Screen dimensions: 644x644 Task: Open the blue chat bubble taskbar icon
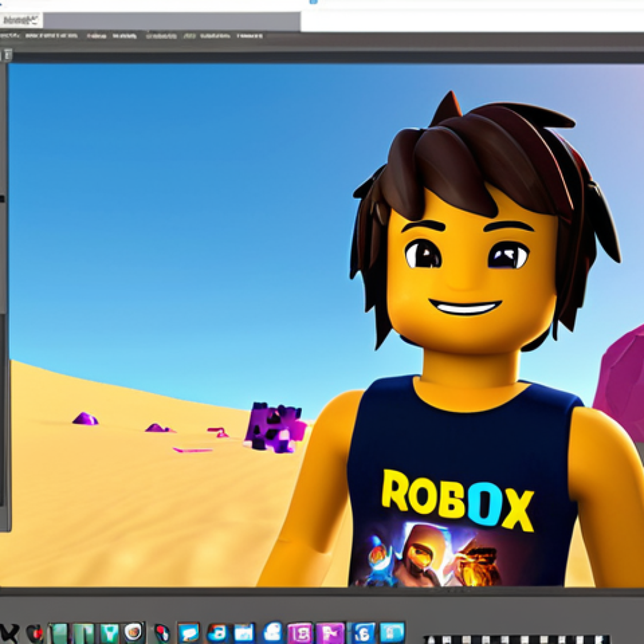click(189, 633)
